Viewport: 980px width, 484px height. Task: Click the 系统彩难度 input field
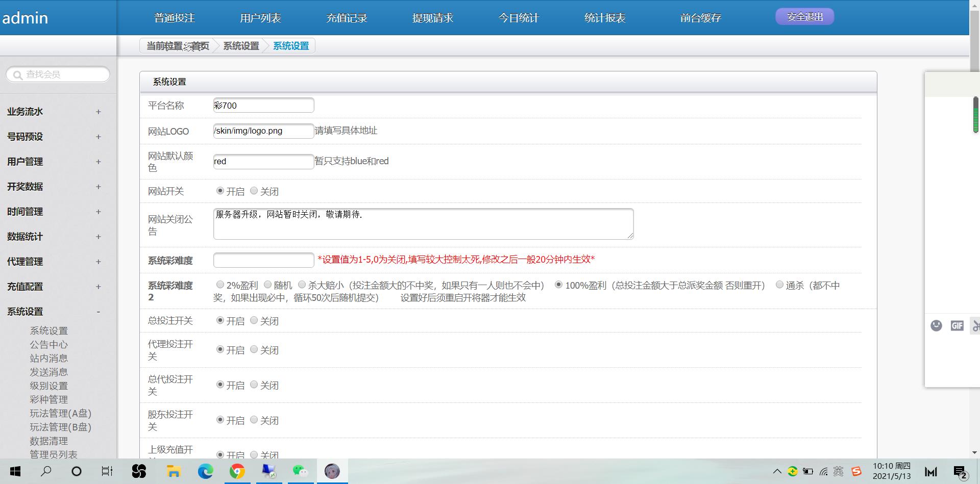[263, 260]
